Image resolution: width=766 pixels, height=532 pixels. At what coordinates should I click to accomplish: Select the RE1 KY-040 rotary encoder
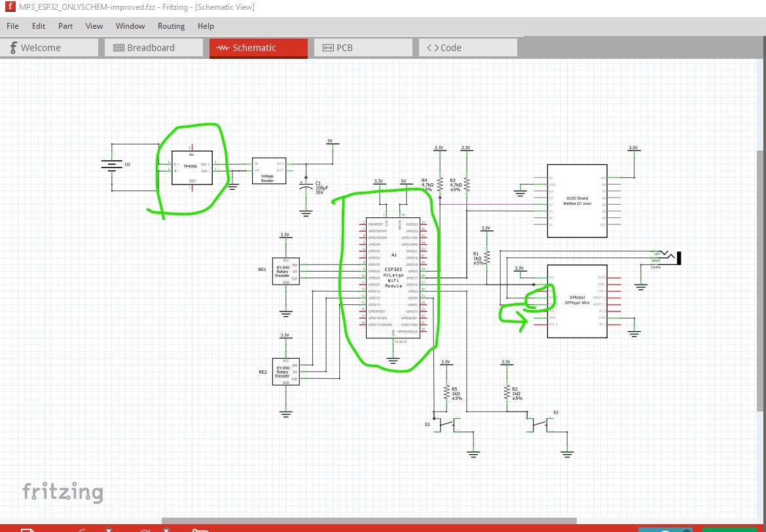point(285,272)
